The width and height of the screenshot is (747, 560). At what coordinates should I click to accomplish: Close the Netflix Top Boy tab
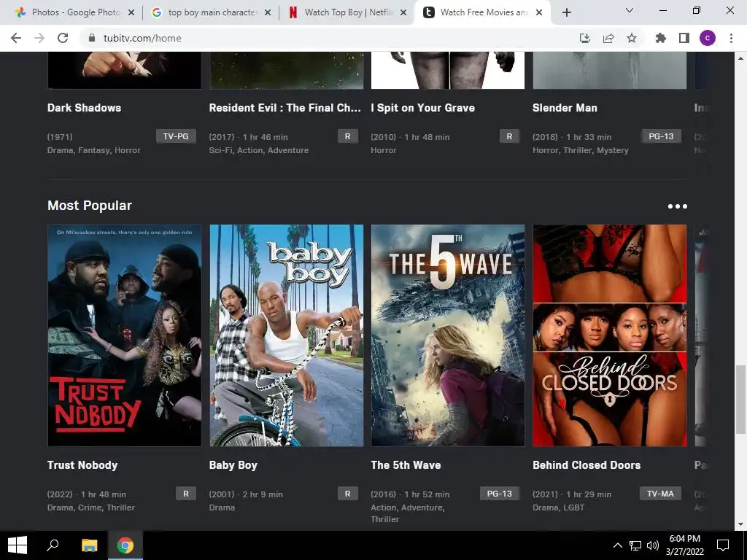403,12
